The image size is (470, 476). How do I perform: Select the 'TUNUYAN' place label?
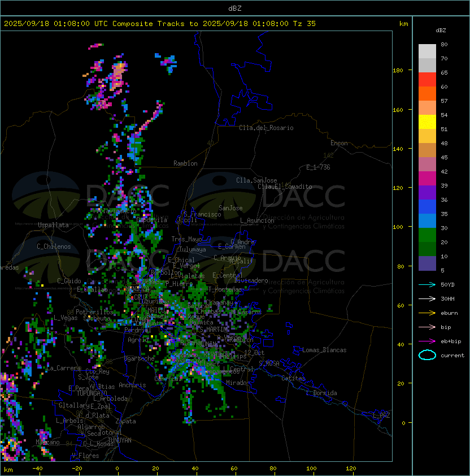point(120,440)
